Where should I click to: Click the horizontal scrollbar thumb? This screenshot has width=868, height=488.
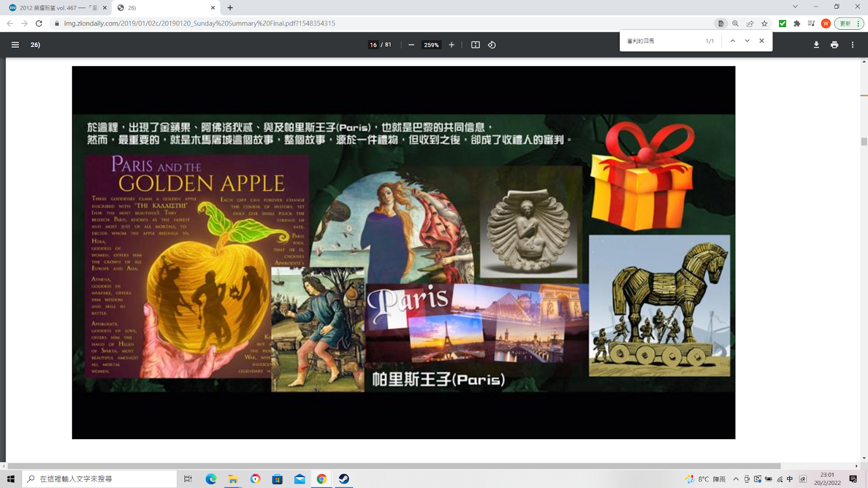point(394,466)
